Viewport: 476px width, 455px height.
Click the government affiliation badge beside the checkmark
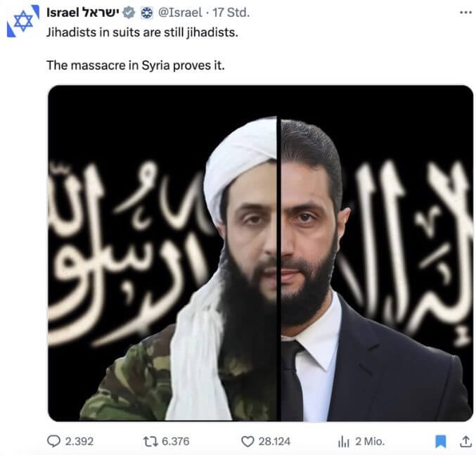[147, 13]
